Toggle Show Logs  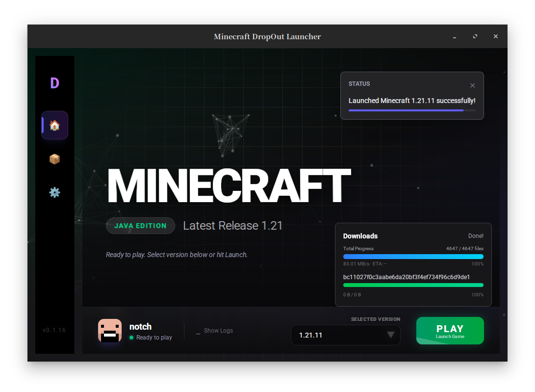pyautogui.click(x=214, y=331)
